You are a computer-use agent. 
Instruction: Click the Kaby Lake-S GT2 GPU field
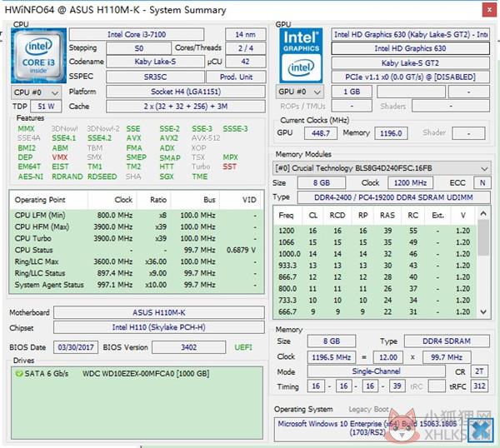(410, 62)
